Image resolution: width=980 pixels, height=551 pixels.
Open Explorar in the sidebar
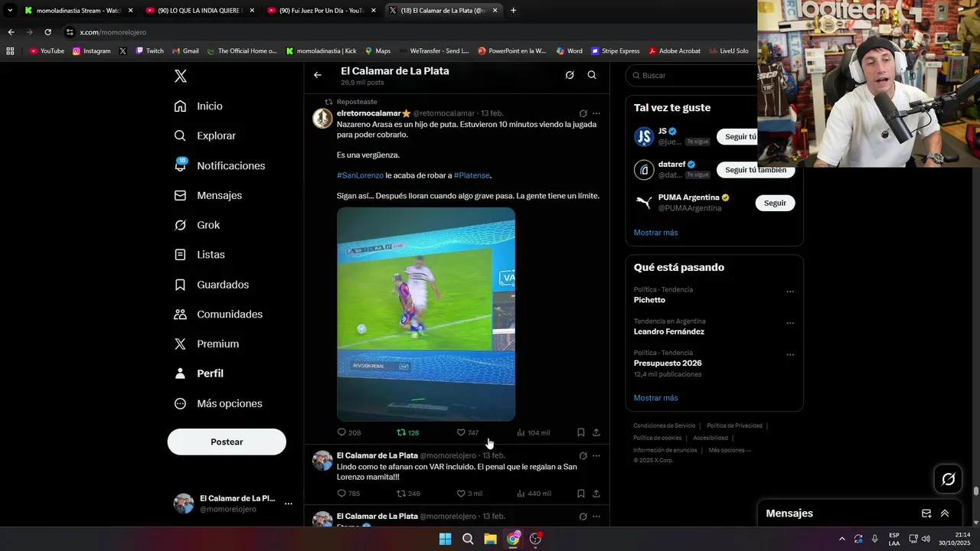pos(204,135)
